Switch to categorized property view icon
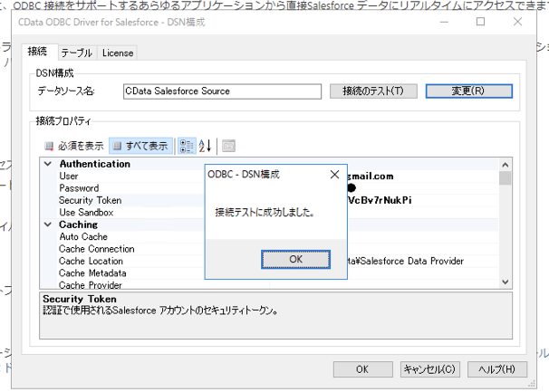The width and height of the screenshot is (549, 392). pos(187,146)
